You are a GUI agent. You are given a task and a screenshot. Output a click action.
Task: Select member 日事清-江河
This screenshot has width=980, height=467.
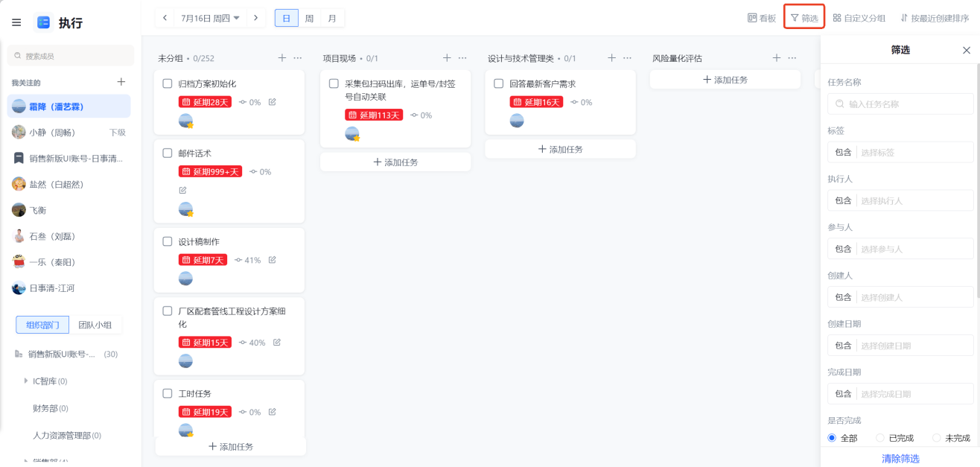point(69,288)
